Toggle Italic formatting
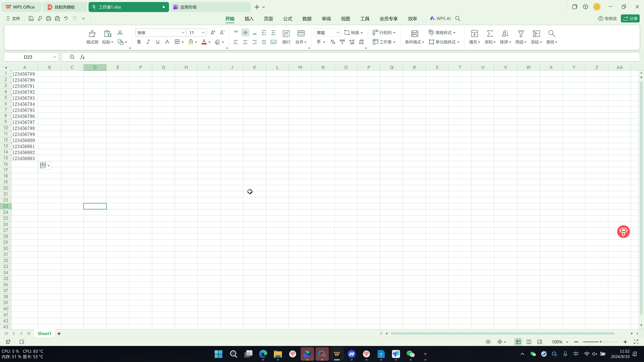Image resolution: width=644 pixels, height=362 pixels. [x=148, y=42]
